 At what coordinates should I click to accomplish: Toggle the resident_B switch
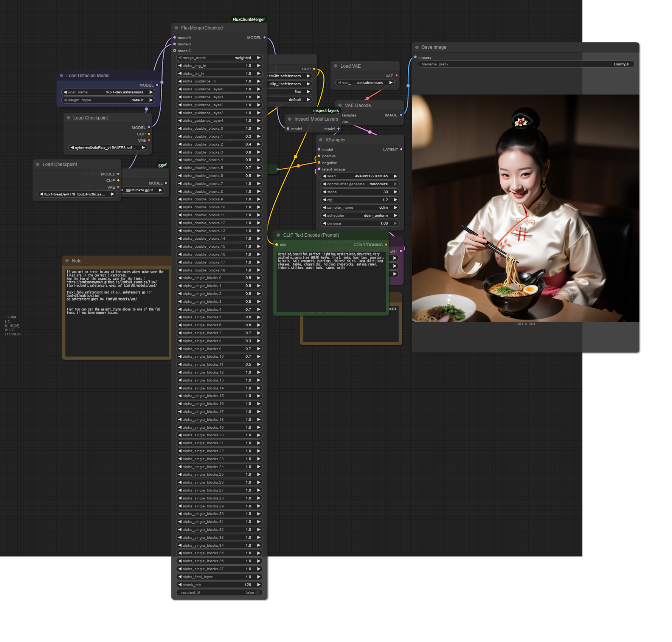pos(258,592)
